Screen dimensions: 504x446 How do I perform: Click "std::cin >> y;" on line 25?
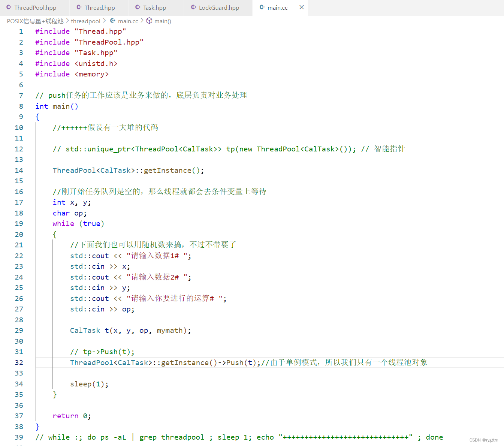point(100,288)
